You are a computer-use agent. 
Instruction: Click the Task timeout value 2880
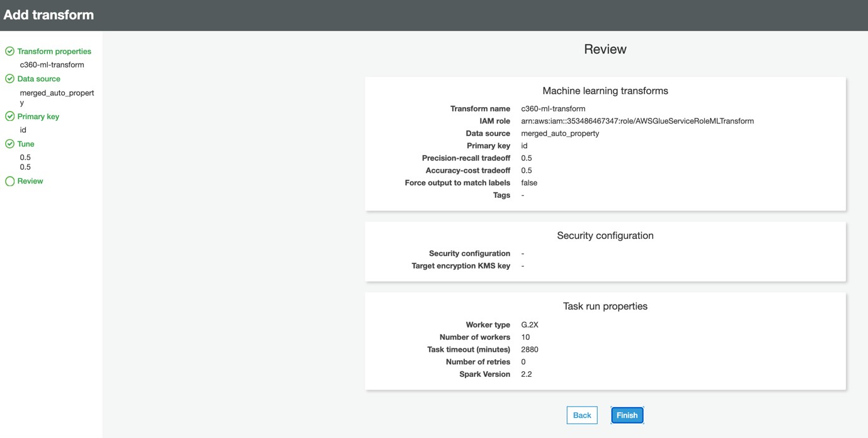click(x=530, y=350)
